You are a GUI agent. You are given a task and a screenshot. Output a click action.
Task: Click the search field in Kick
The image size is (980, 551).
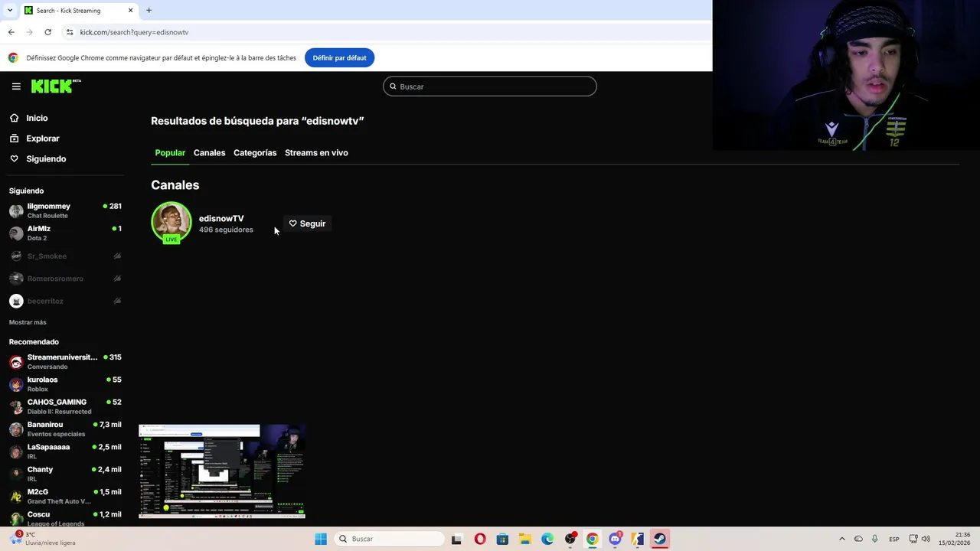[490, 86]
